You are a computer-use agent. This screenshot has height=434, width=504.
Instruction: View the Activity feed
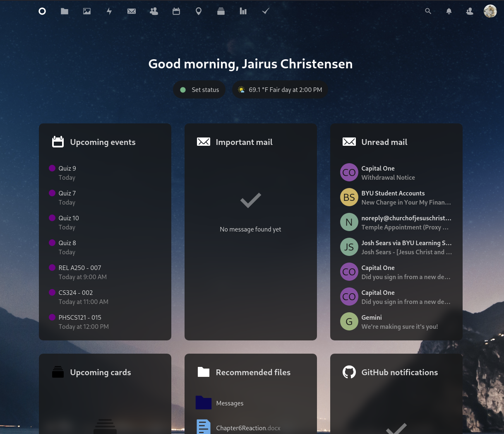(109, 11)
